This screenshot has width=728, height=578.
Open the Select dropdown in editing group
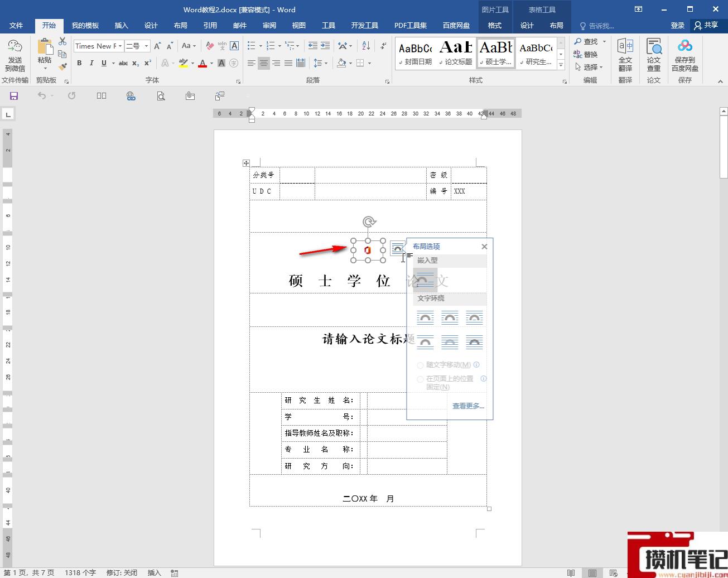(x=589, y=67)
